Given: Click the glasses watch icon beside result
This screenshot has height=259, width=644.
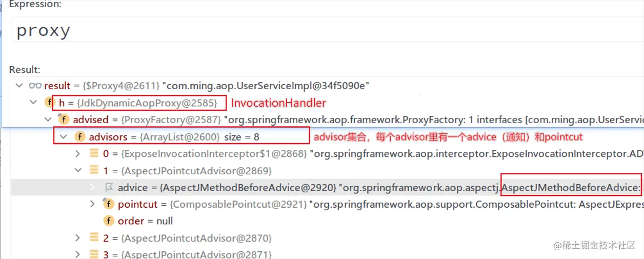Looking at the screenshot, I should (35, 86).
